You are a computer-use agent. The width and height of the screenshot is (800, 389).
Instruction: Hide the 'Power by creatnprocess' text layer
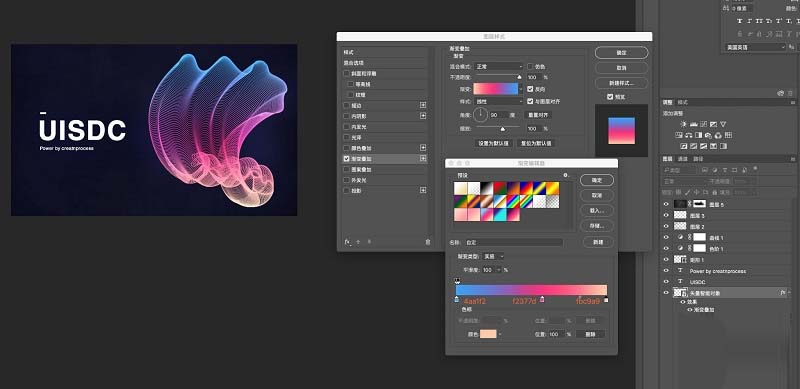coord(666,271)
